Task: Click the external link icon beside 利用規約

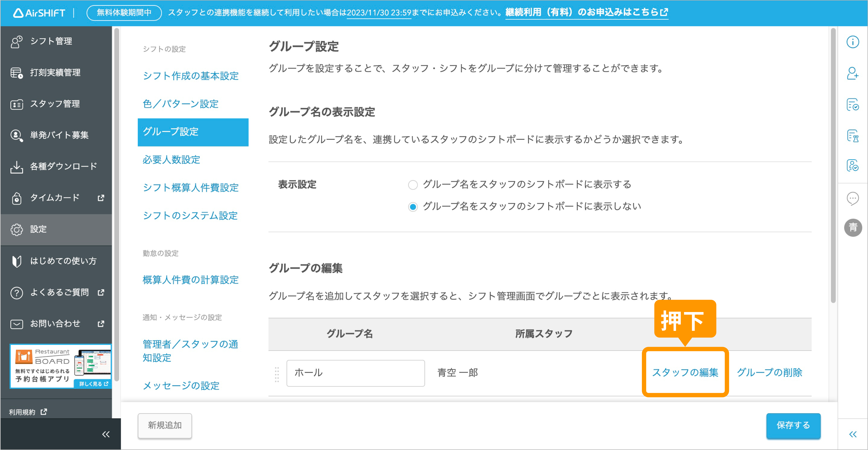Action: click(x=43, y=412)
